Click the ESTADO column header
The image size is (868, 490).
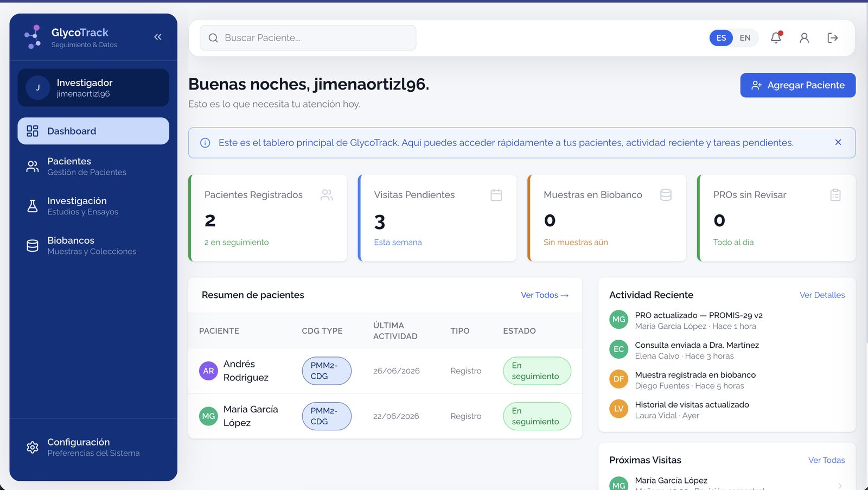[x=520, y=331]
